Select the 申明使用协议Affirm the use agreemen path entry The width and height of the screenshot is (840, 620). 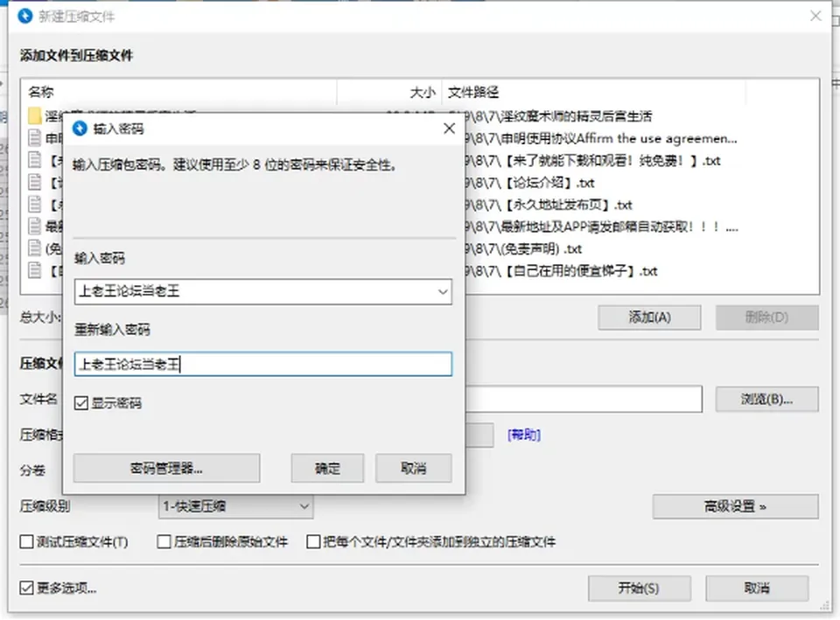point(602,138)
